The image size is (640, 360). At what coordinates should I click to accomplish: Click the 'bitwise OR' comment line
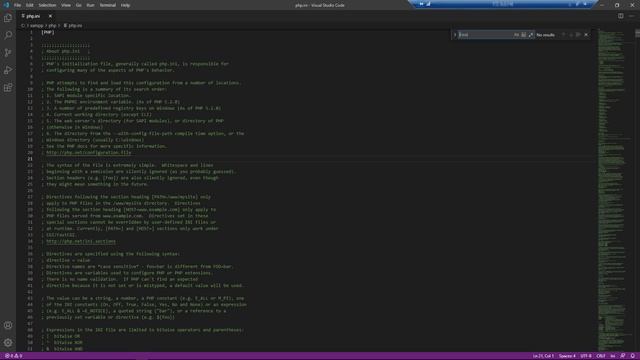point(62,336)
